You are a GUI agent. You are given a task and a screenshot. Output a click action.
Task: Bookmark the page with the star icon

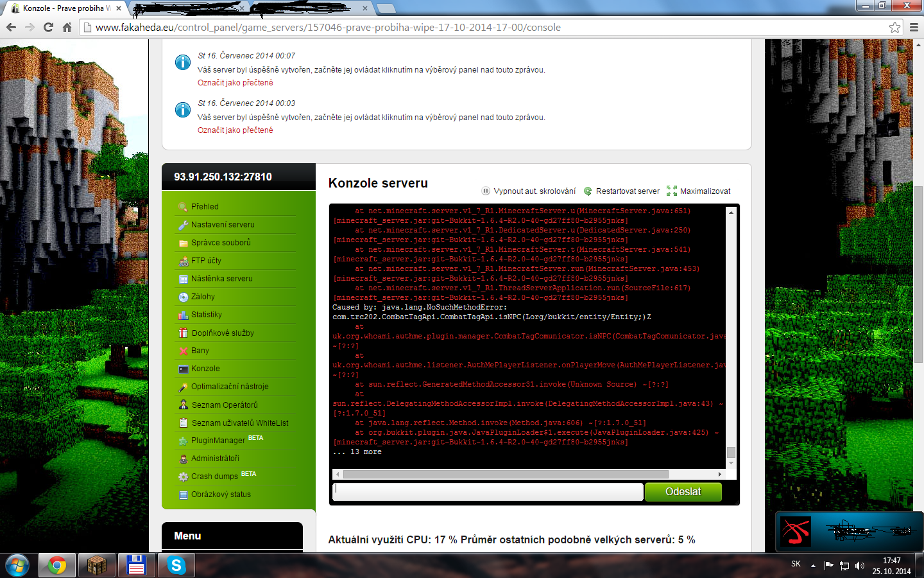[x=894, y=27]
